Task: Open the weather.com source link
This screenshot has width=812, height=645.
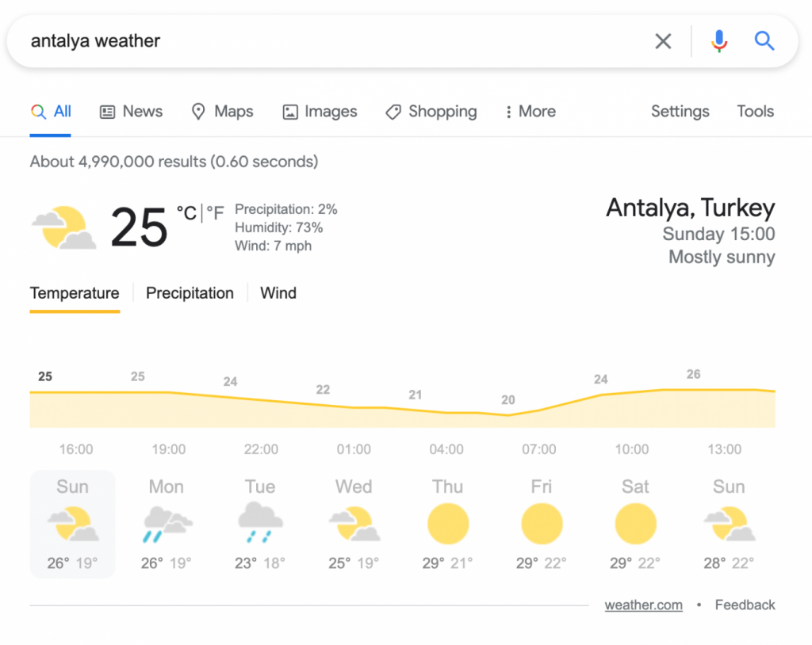Action: (643, 605)
